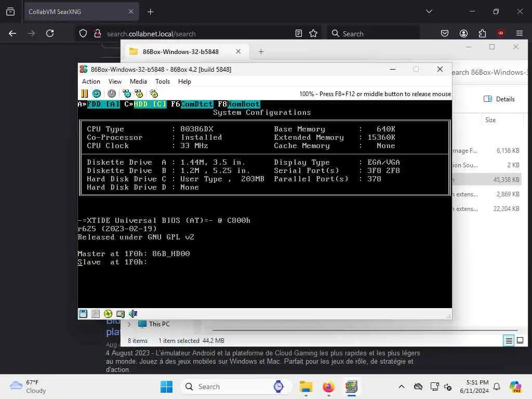
Task: Go back in Firefox
Action: [x=12, y=33]
